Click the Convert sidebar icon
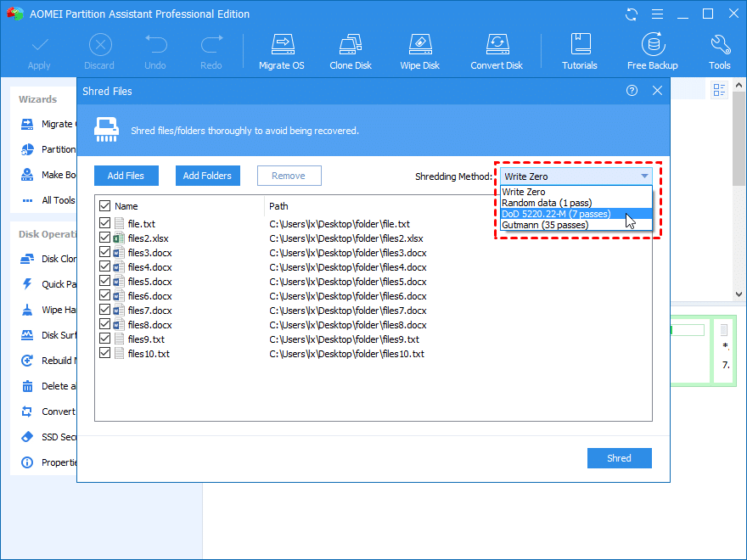 tap(27, 412)
